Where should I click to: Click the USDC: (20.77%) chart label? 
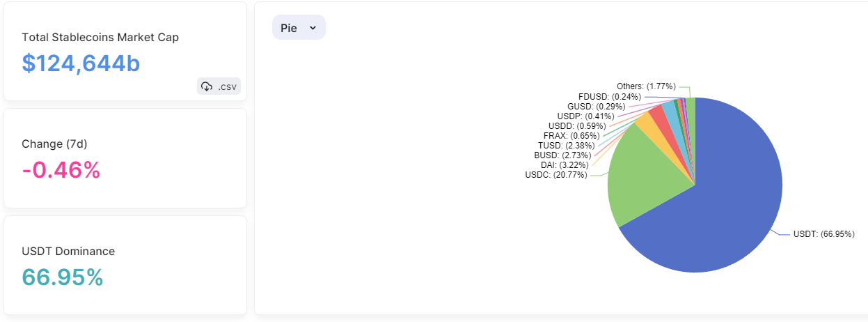tap(555, 175)
